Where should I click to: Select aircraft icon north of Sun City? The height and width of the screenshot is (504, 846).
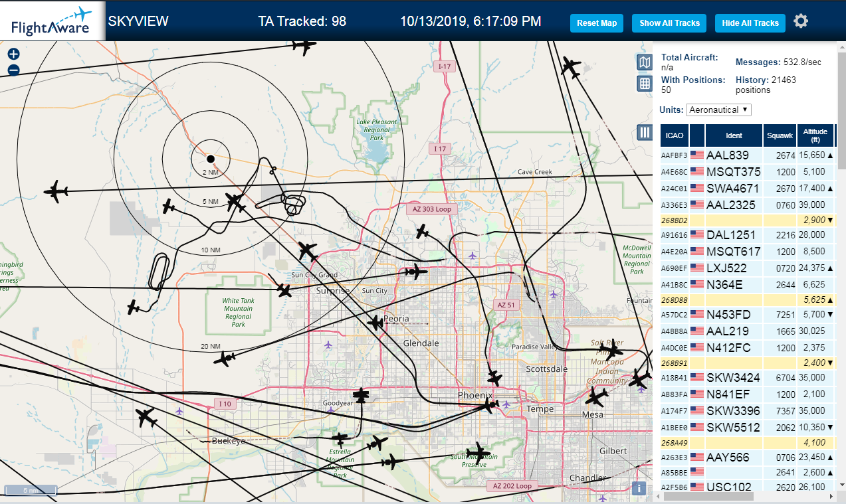click(416, 271)
